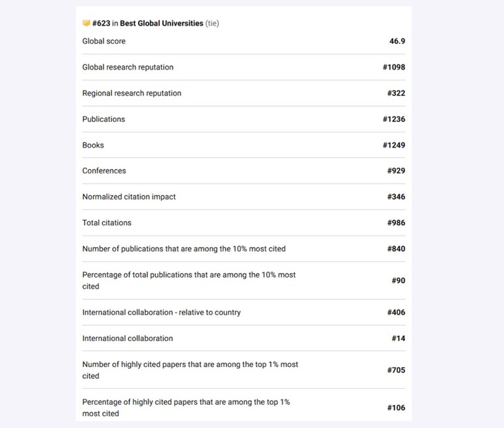Select the Global score row label
The image size is (504, 428).
click(104, 41)
